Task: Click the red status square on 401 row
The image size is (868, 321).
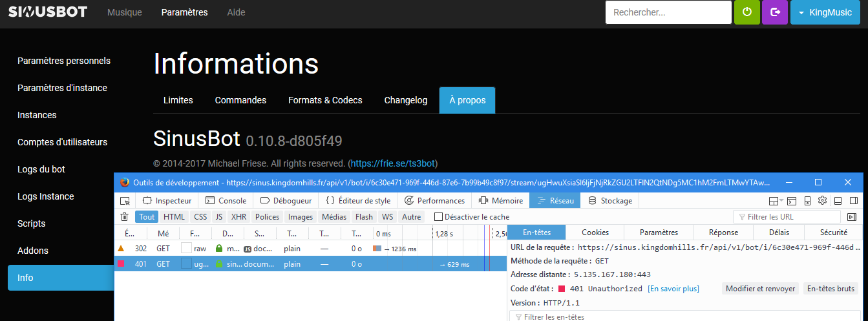Action: [x=121, y=264]
